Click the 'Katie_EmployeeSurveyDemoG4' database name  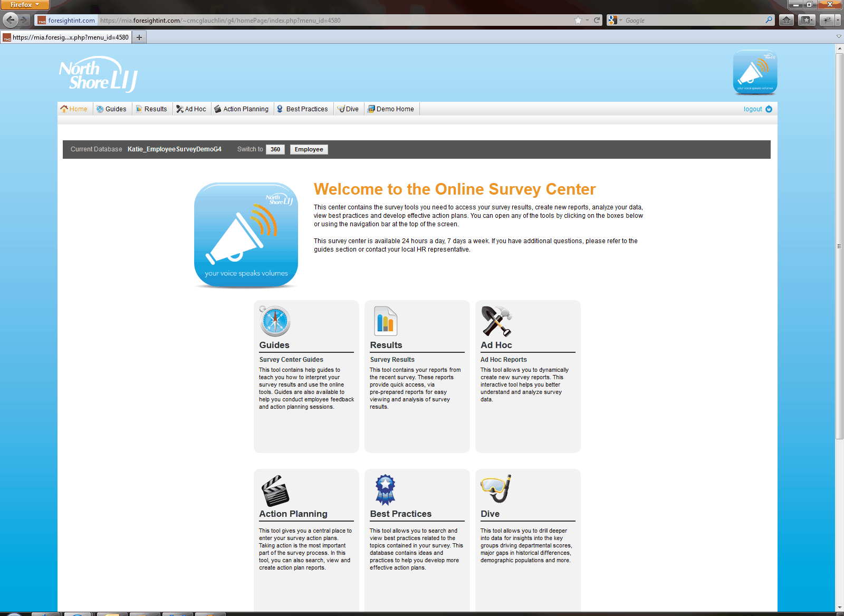coord(175,149)
